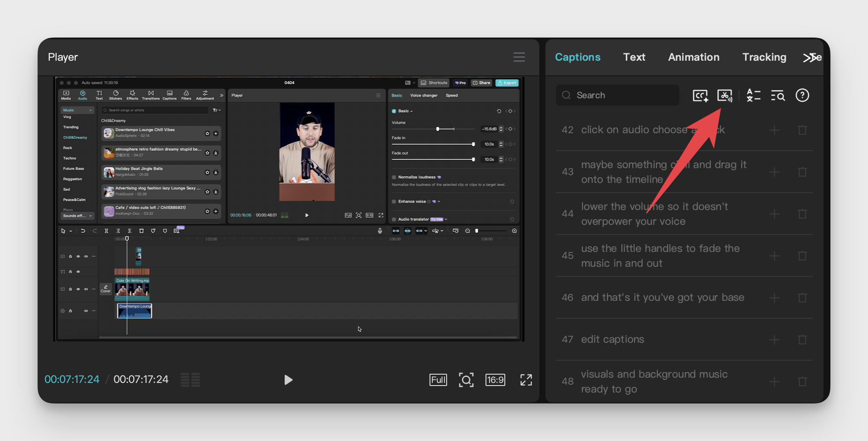Viewport: 868px width, 441px height.
Task: Add a caption after line 45
Action: 774,256
